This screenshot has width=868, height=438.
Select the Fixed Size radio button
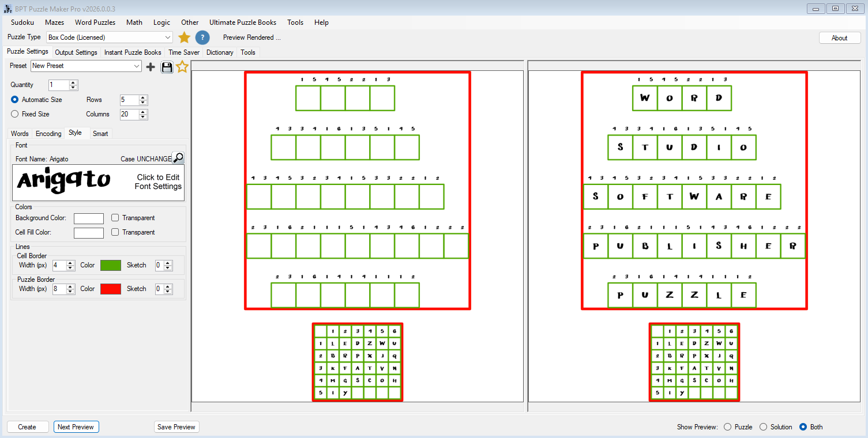(x=15, y=114)
